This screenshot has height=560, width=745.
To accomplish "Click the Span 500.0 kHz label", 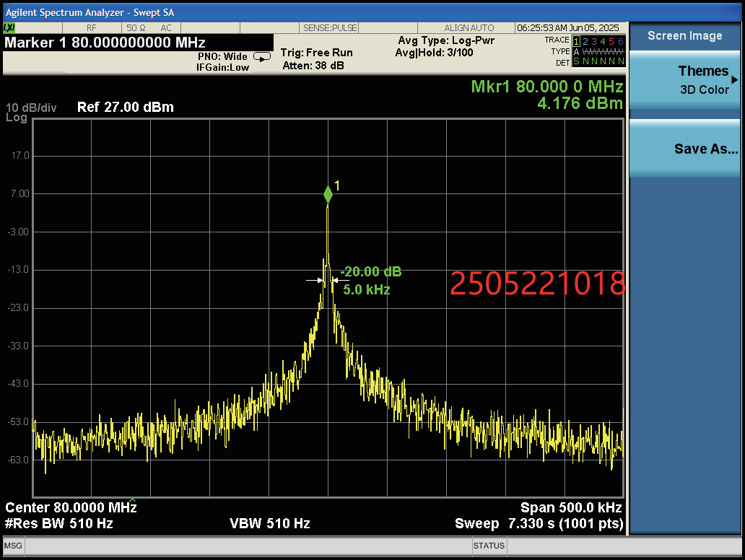I will point(571,507).
